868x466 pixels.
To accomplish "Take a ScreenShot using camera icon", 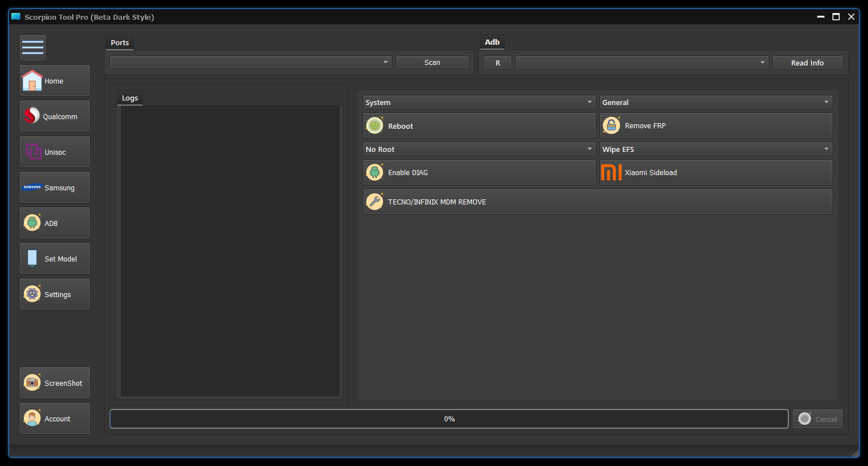I will tap(32, 382).
